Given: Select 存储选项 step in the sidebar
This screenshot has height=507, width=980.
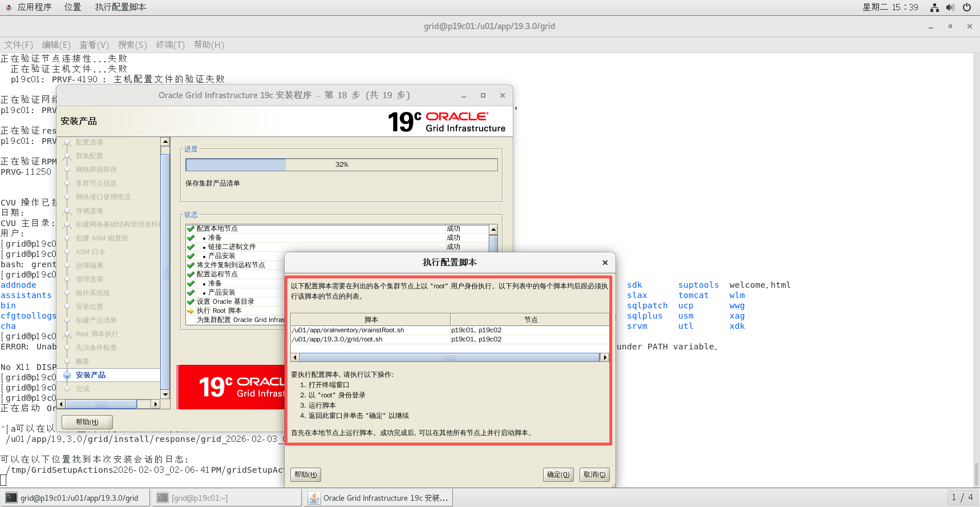Looking at the screenshot, I should coord(90,211).
